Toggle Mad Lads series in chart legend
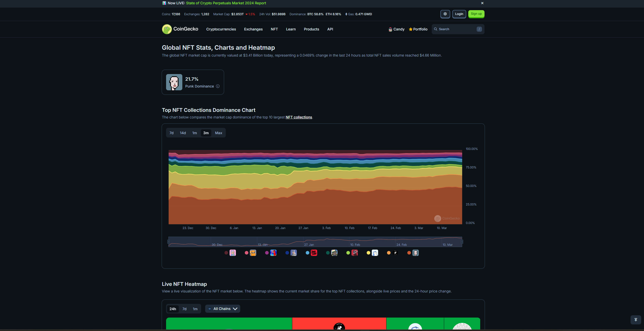Screen dimensions: 644x331 (x=314, y=253)
